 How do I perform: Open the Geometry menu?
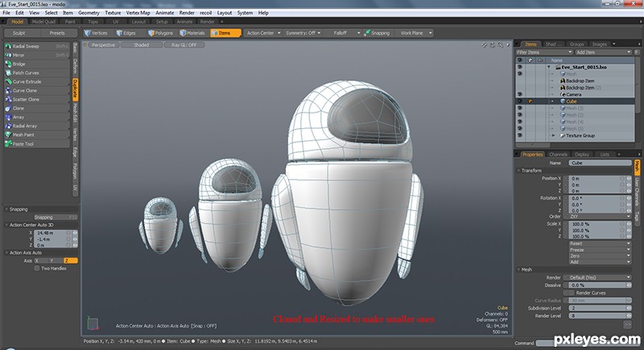89,13
